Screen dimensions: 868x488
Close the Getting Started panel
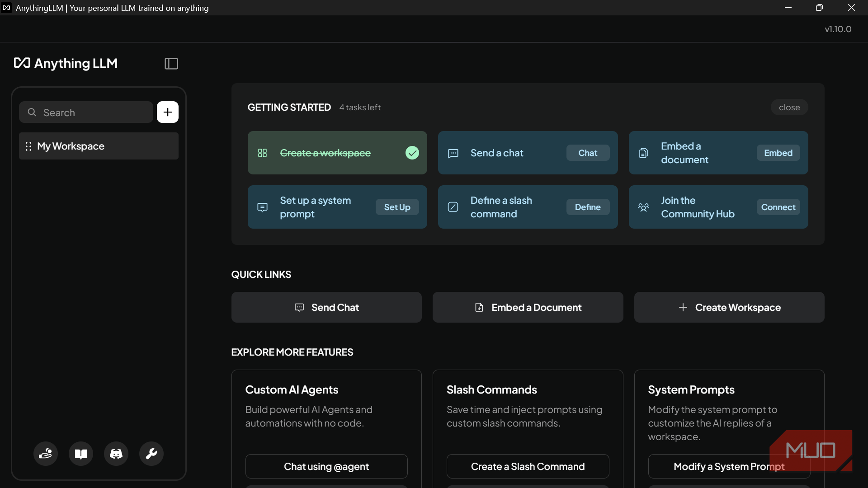pos(789,107)
